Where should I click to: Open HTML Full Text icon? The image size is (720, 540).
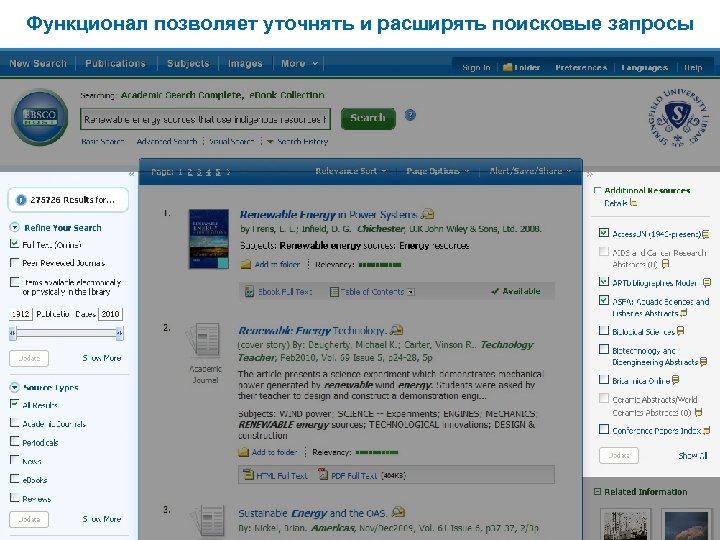point(248,474)
